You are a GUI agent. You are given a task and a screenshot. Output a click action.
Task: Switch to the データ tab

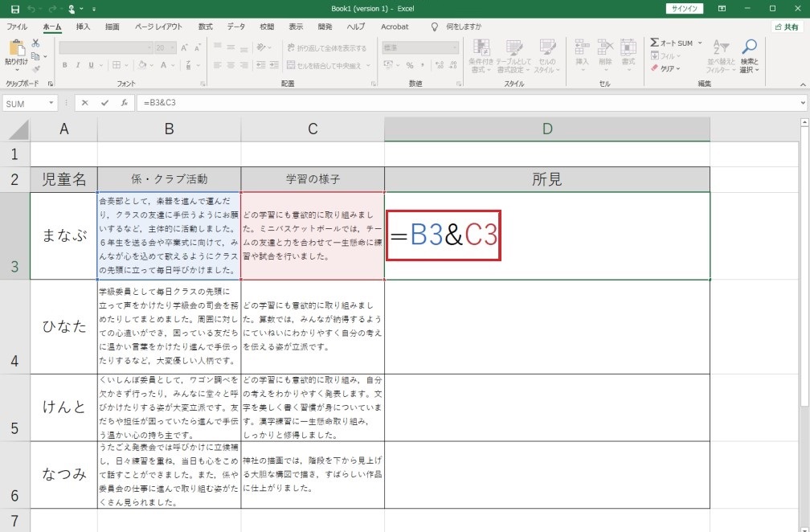tap(236, 27)
